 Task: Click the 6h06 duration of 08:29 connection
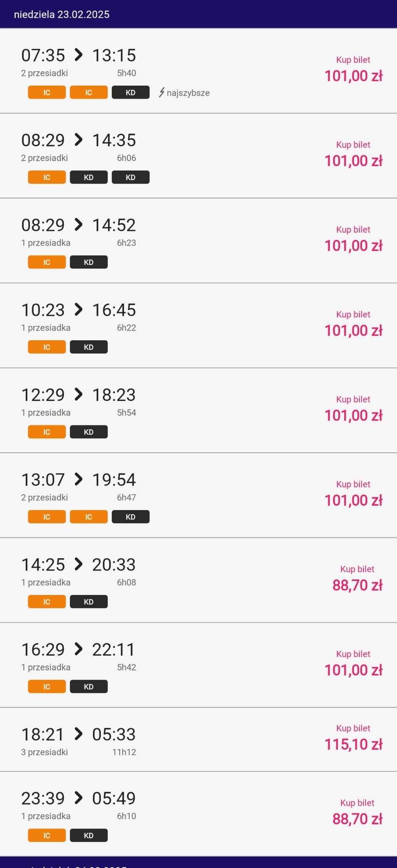coord(126,158)
